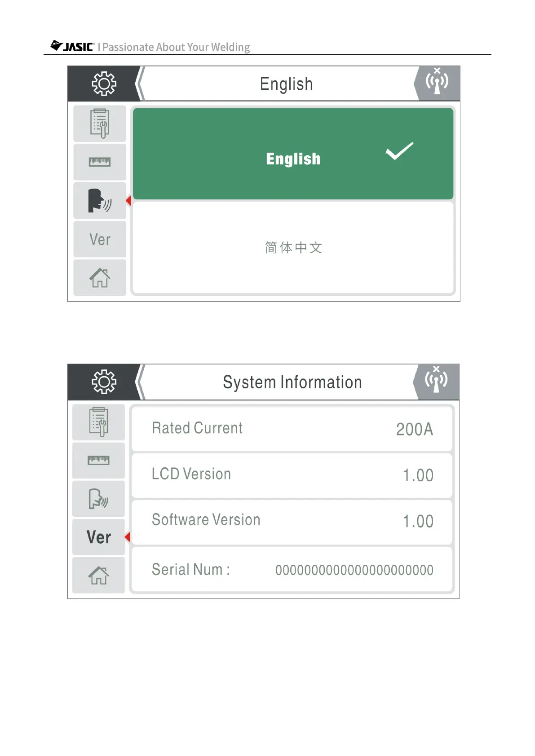Open Ver tab on English screen
Viewport: 535px width, 756px height.
100,239
